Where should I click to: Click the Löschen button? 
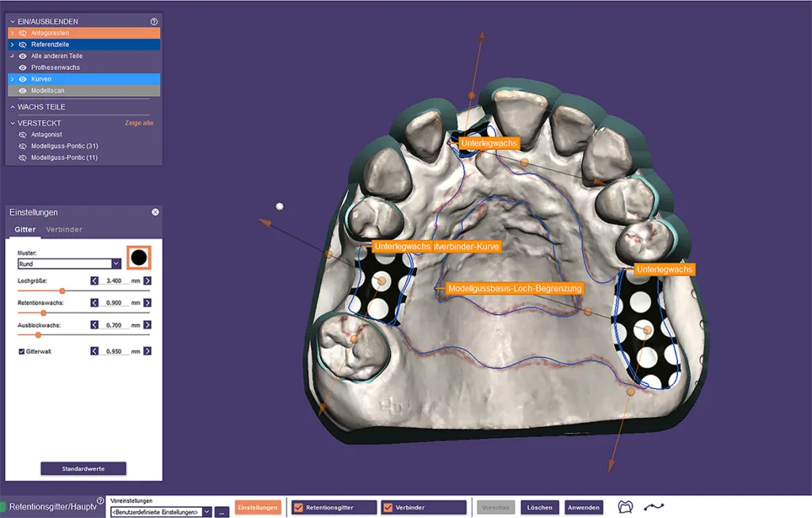point(539,508)
